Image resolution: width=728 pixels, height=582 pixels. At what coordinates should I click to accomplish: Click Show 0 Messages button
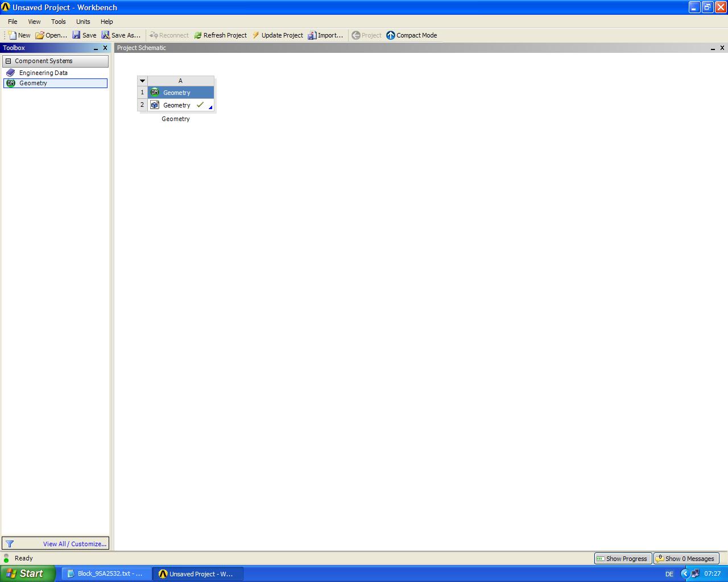point(686,559)
